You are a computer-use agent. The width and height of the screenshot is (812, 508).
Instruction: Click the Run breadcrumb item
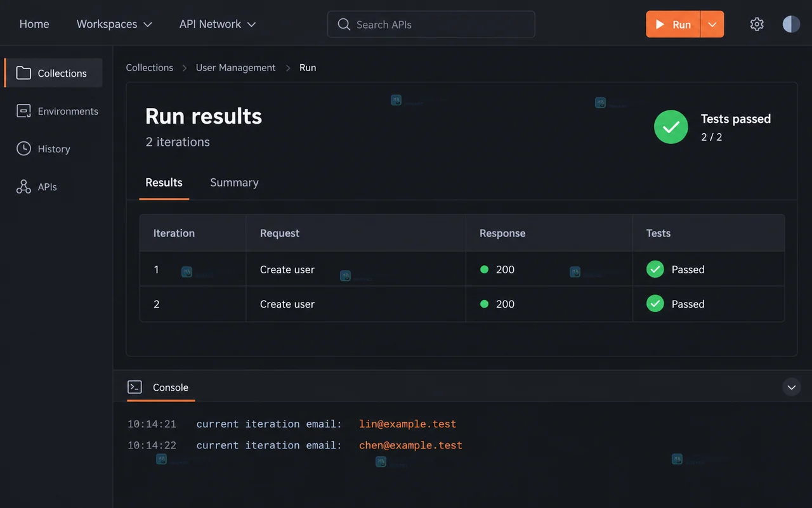tap(308, 67)
